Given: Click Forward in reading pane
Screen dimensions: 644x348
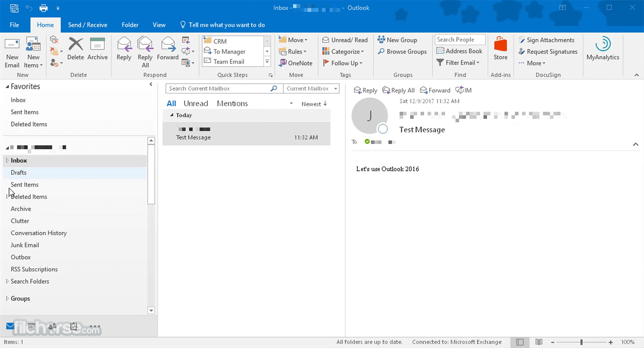Looking at the screenshot, I should click(435, 90).
